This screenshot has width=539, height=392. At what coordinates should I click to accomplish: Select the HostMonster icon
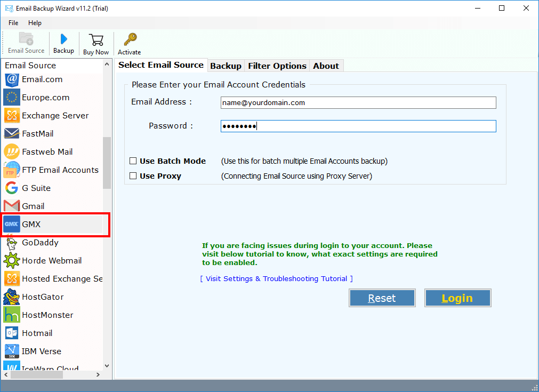click(12, 315)
